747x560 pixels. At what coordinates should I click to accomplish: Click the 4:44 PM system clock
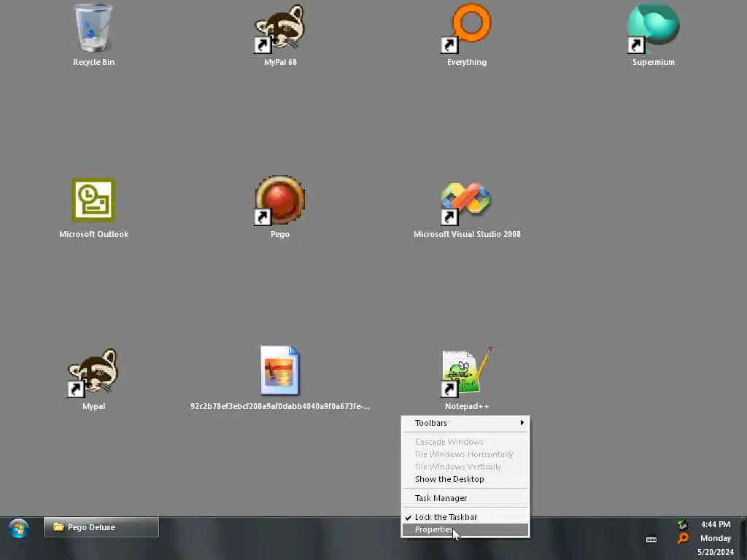point(716,524)
